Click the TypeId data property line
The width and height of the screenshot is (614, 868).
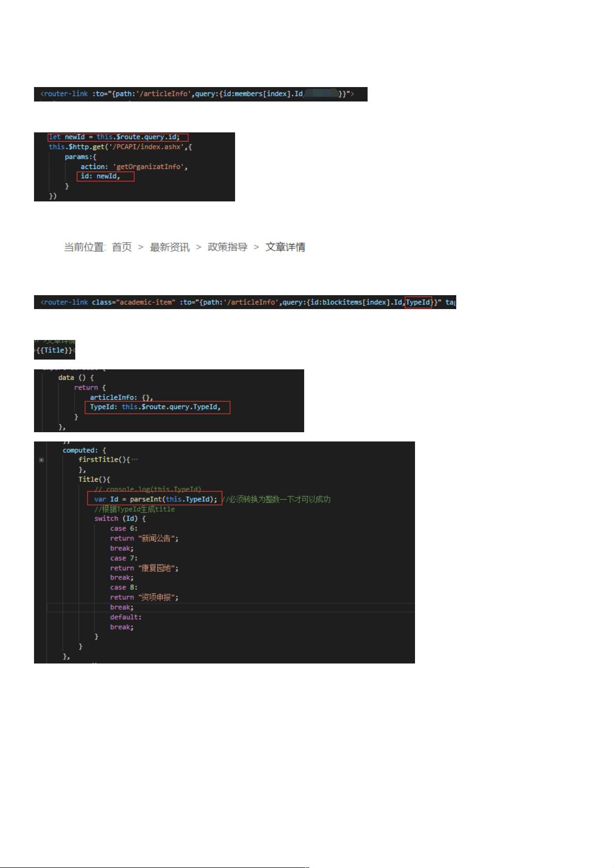pos(156,407)
